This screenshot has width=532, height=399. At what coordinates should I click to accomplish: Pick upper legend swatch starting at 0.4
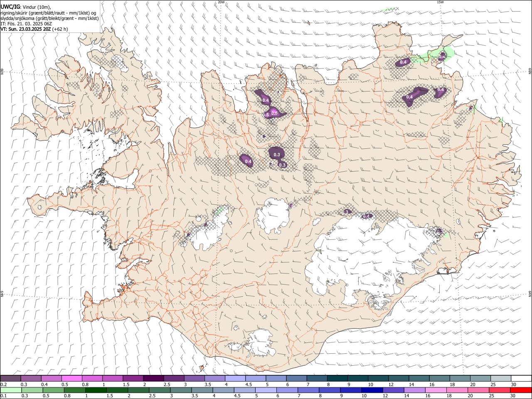pos(52,378)
